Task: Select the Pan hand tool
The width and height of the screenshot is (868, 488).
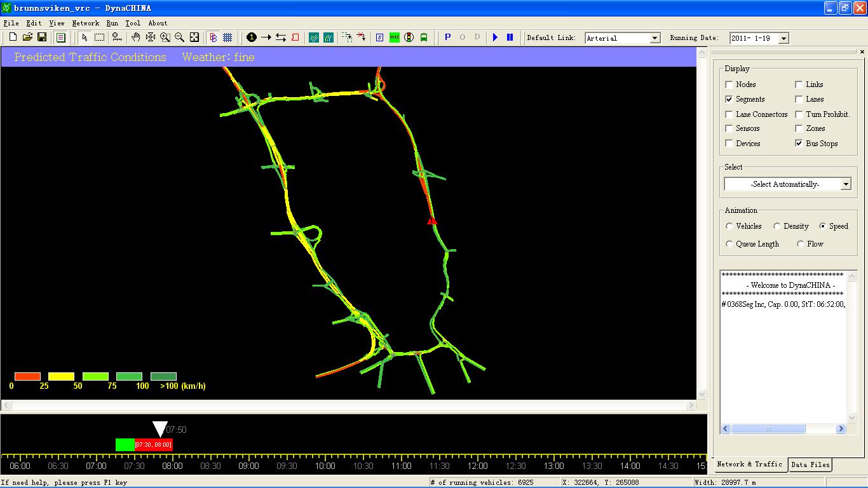Action: [135, 37]
